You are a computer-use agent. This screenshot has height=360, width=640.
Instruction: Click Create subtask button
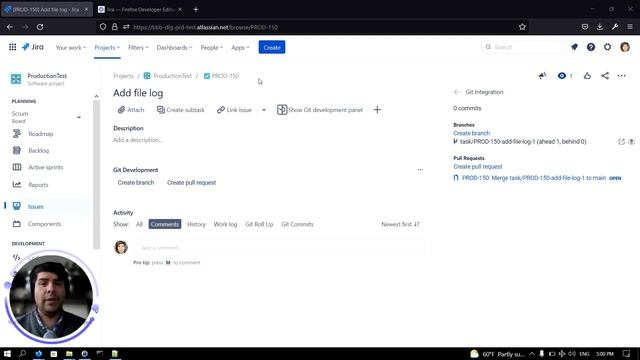(x=181, y=110)
